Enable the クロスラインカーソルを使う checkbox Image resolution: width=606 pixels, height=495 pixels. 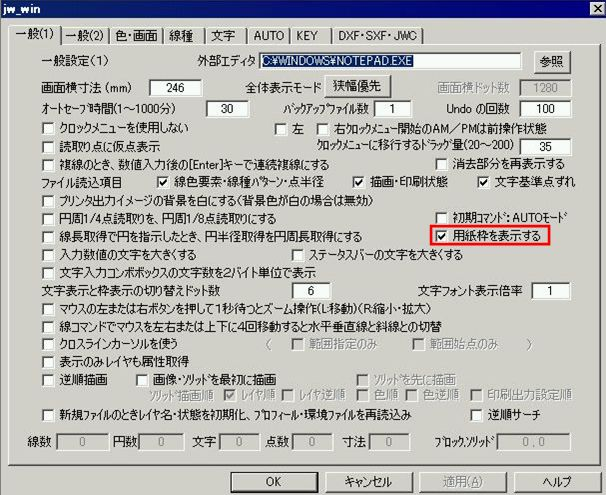click(x=48, y=344)
